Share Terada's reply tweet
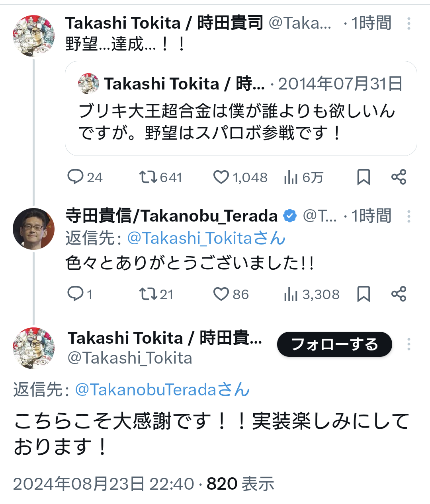The height and width of the screenshot is (504, 430). [x=399, y=294]
